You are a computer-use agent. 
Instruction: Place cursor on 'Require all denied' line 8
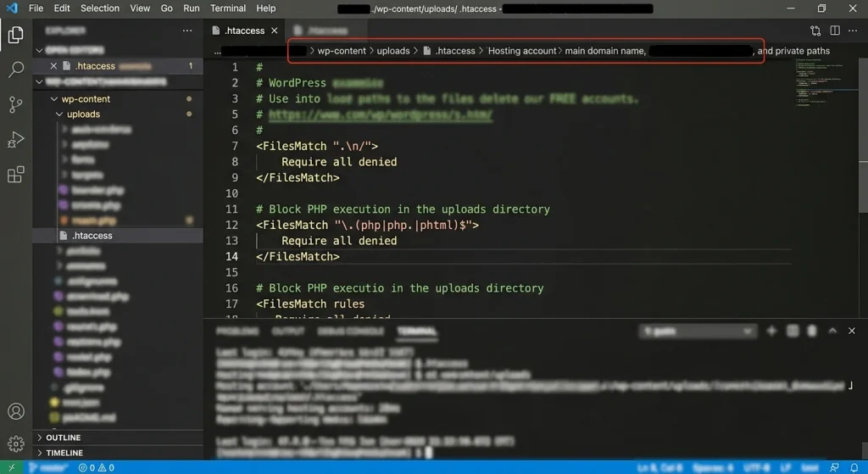[x=339, y=162]
